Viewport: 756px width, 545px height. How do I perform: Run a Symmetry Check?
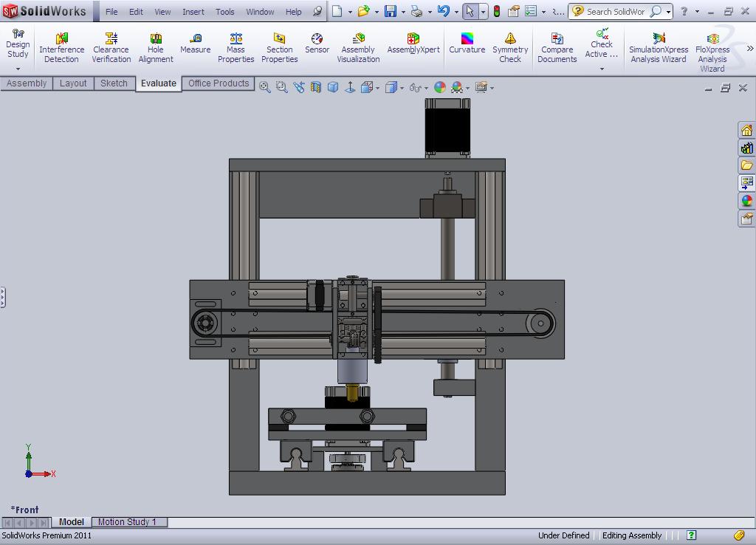(x=510, y=44)
